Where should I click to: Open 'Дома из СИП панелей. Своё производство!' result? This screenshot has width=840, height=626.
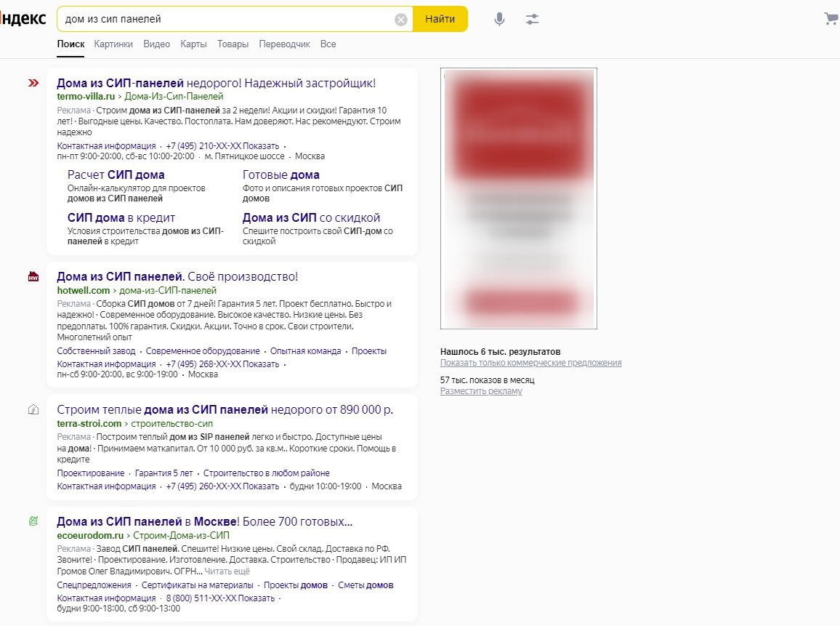coord(177,276)
